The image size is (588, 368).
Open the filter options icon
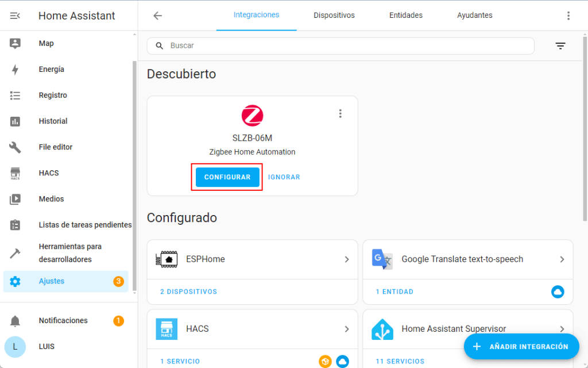pyautogui.click(x=560, y=46)
